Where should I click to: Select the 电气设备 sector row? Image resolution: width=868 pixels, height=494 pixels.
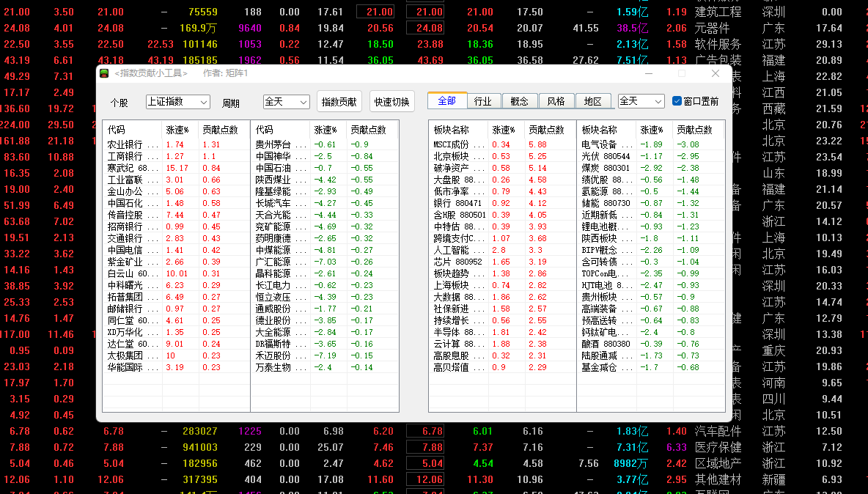(650, 144)
